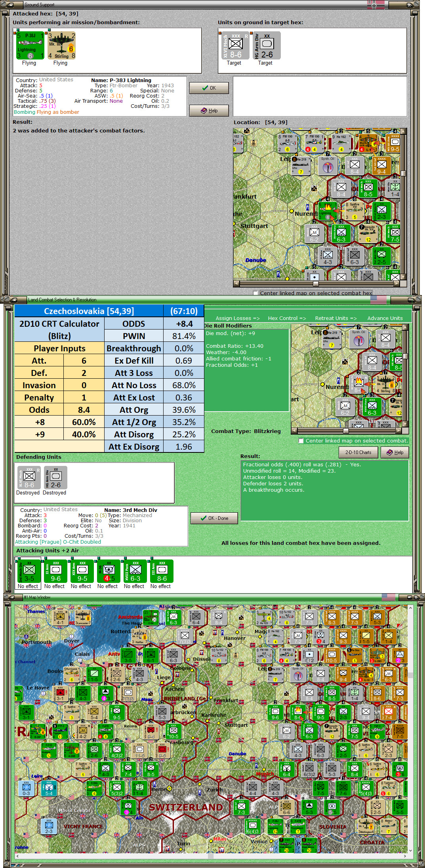Select the P-38J Lightning flying unit counter
The width and height of the screenshot is (425, 868).
click(x=30, y=46)
